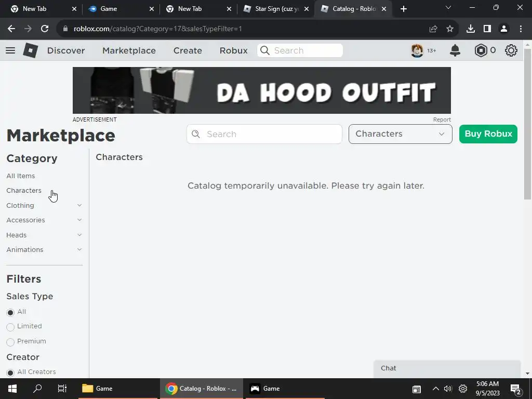Select the All sales type radio
The width and height of the screenshot is (532, 399).
point(10,312)
